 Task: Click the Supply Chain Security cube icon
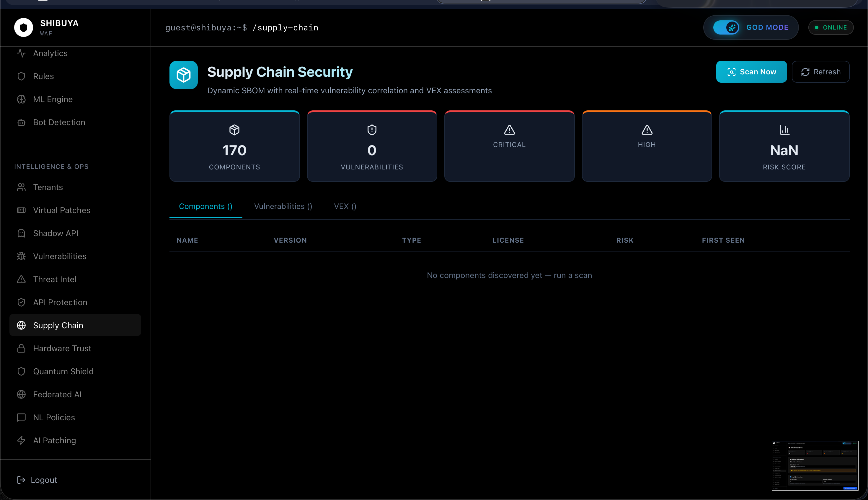(x=183, y=75)
